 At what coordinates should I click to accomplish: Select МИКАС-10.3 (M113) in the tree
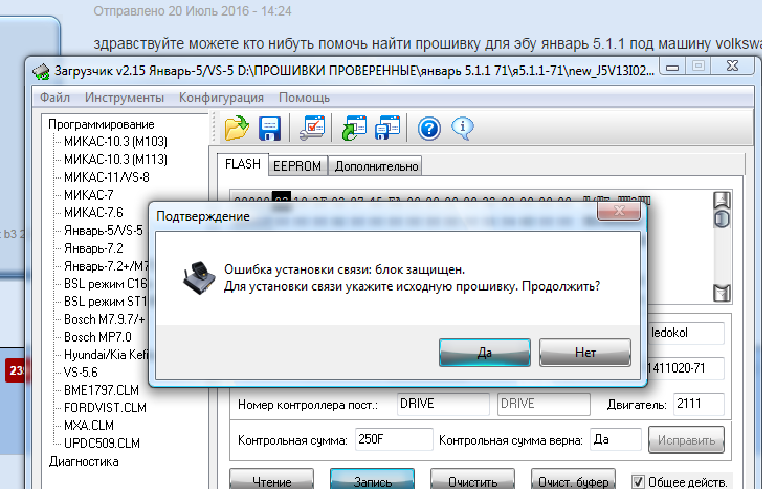tap(116, 159)
